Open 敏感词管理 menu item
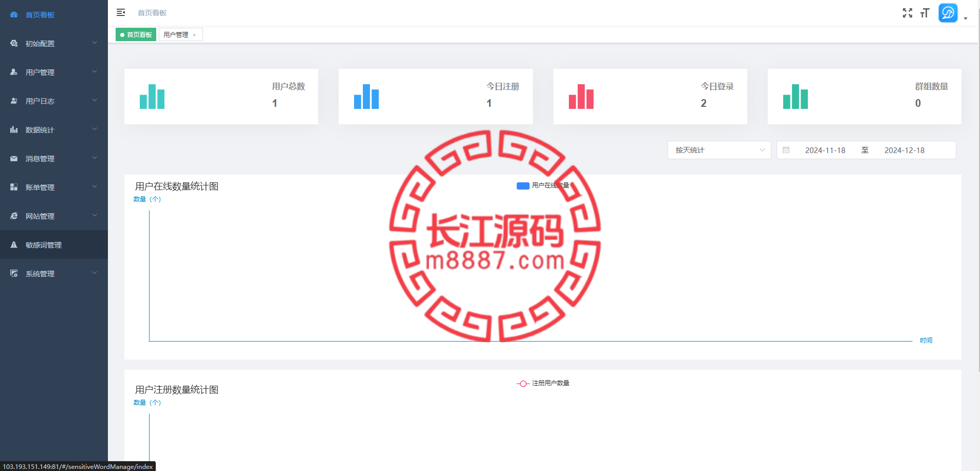 (x=54, y=245)
